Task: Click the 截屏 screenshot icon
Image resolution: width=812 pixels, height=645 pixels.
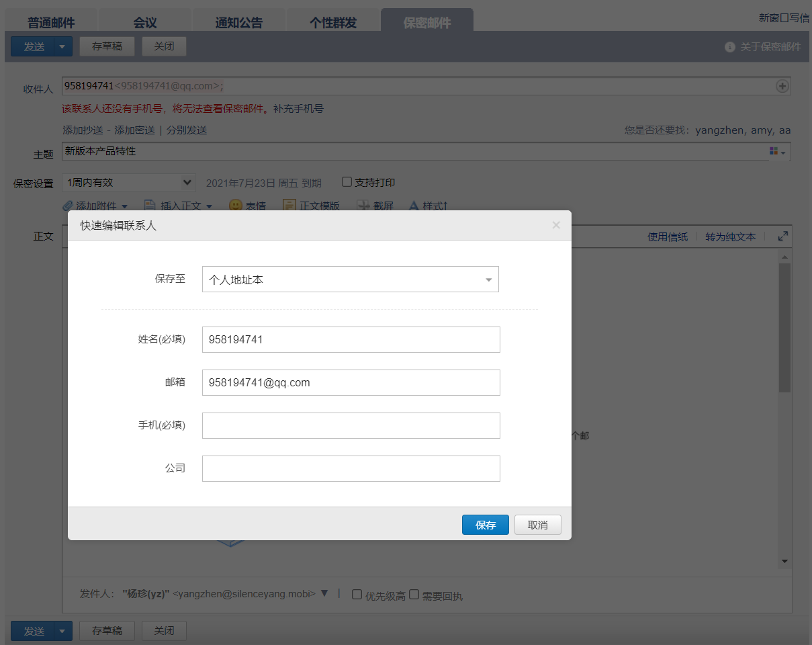Action: tap(363, 206)
